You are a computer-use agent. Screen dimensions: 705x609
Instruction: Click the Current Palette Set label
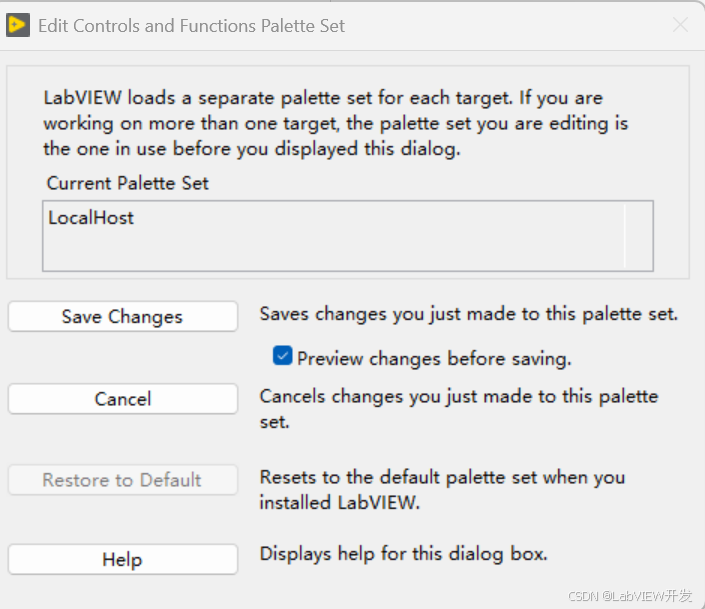128,184
